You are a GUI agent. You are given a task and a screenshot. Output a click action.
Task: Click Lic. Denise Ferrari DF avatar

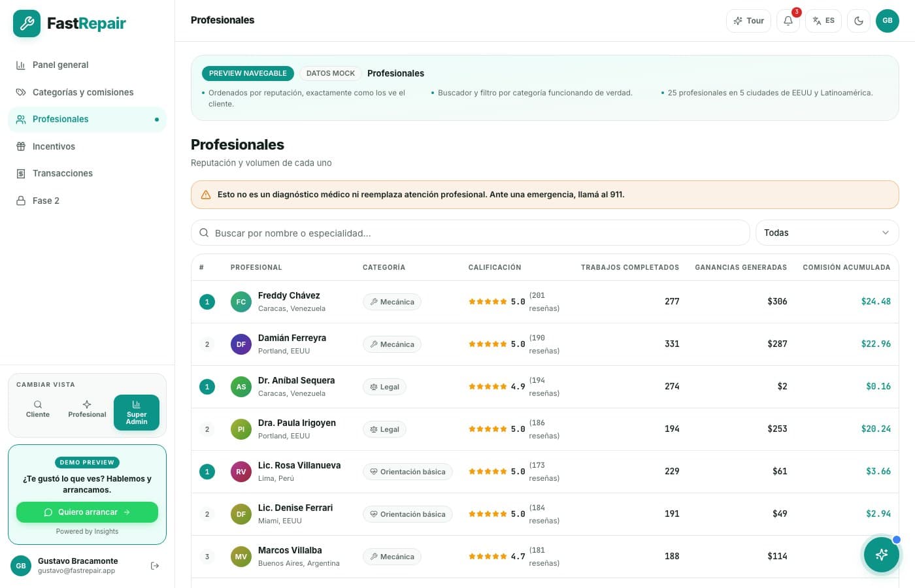(x=241, y=514)
